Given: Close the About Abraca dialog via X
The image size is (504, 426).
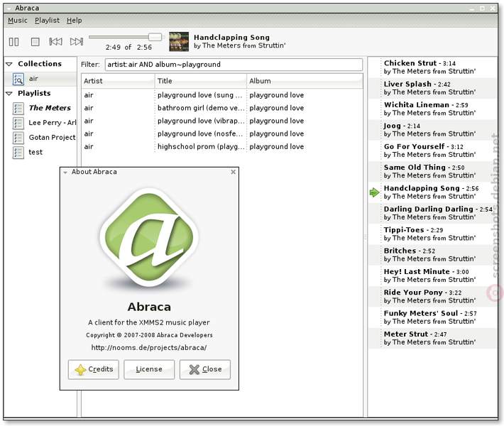Looking at the screenshot, I should pyautogui.click(x=234, y=172).
